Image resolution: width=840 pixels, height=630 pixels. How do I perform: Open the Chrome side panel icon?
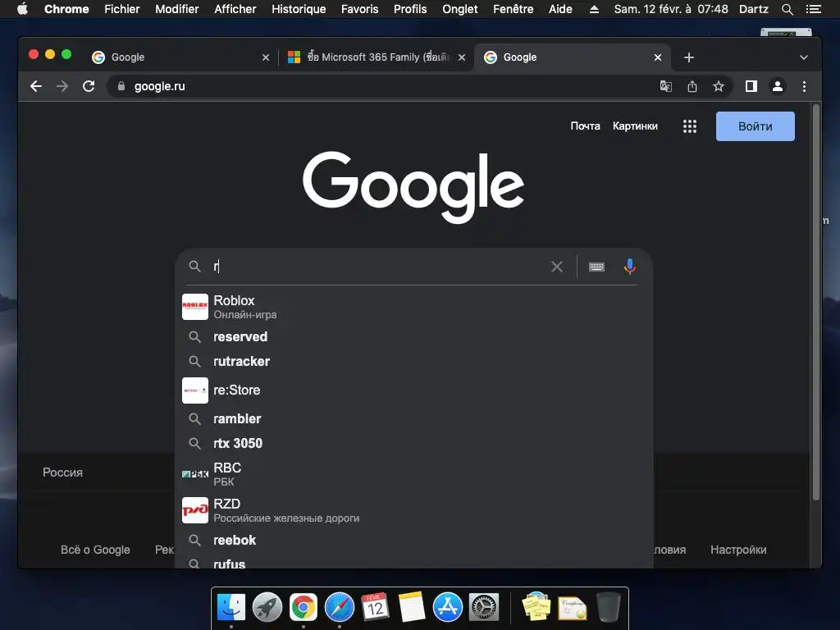751,86
